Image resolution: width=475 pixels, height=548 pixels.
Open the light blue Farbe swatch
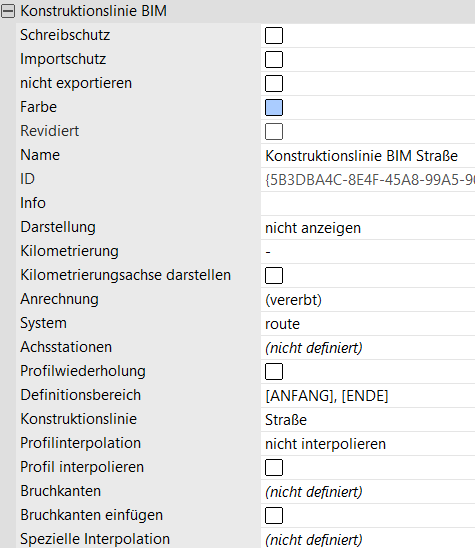[x=274, y=107]
